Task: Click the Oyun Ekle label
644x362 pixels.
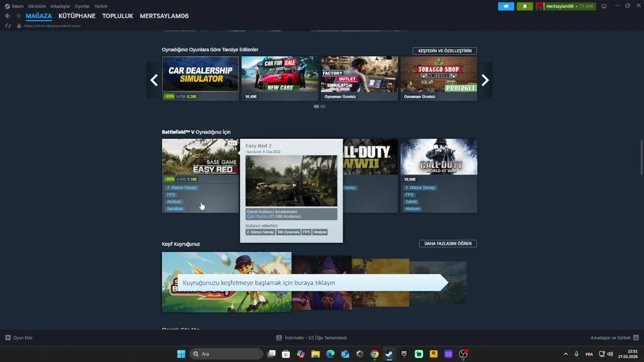Action: [x=23, y=338]
